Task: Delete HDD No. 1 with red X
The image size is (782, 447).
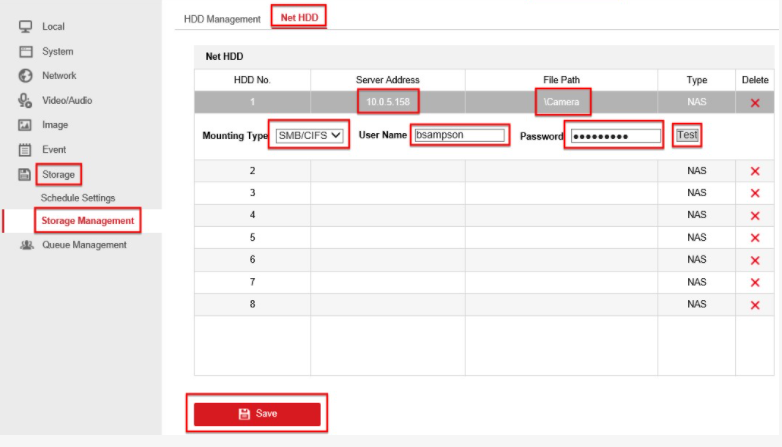Action: (754, 103)
